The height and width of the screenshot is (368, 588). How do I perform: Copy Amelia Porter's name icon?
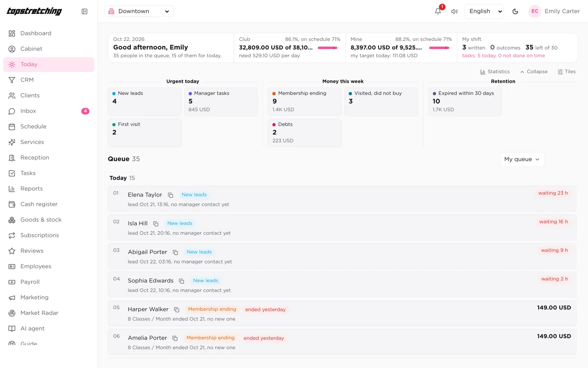click(175, 338)
